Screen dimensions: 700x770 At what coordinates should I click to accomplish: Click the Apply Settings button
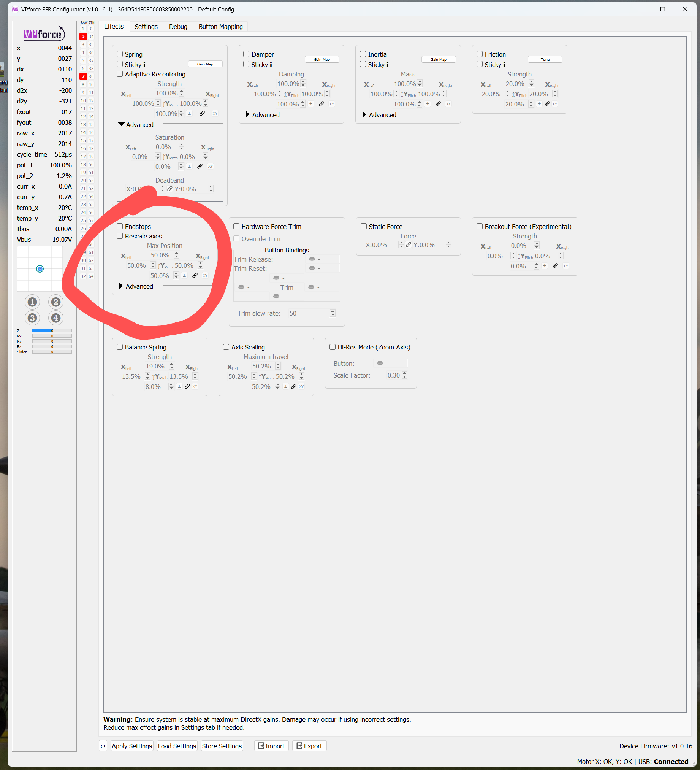[x=132, y=746]
